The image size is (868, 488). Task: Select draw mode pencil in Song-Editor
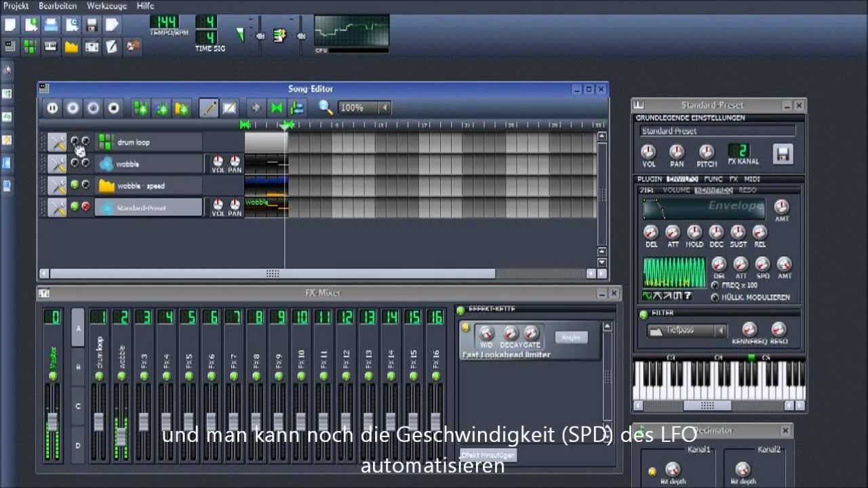tap(209, 108)
